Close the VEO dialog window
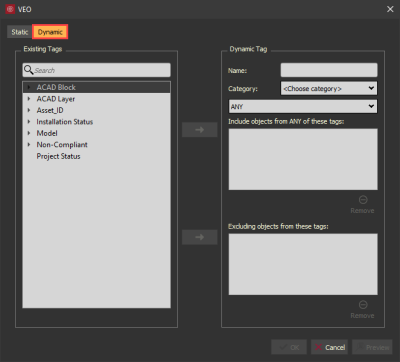Screen dimensions: 400x362 click(390, 9)
